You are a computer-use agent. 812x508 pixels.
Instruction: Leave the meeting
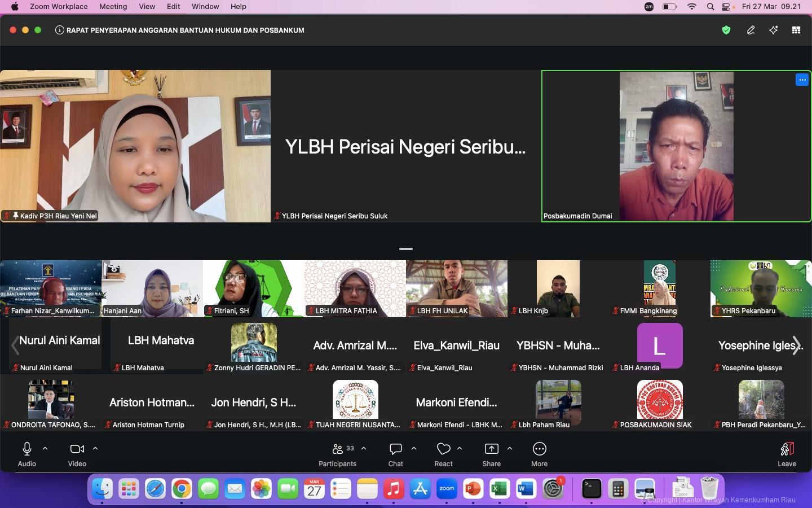787,454
